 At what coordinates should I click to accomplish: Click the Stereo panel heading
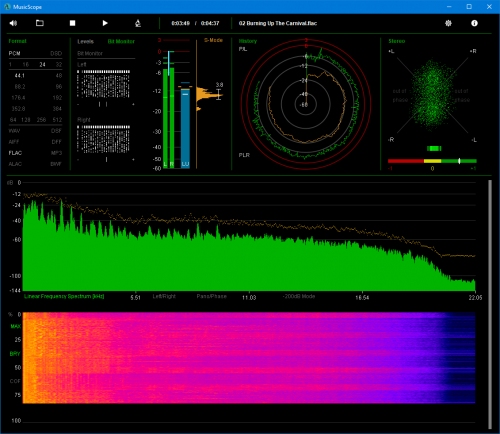[397, 41]
